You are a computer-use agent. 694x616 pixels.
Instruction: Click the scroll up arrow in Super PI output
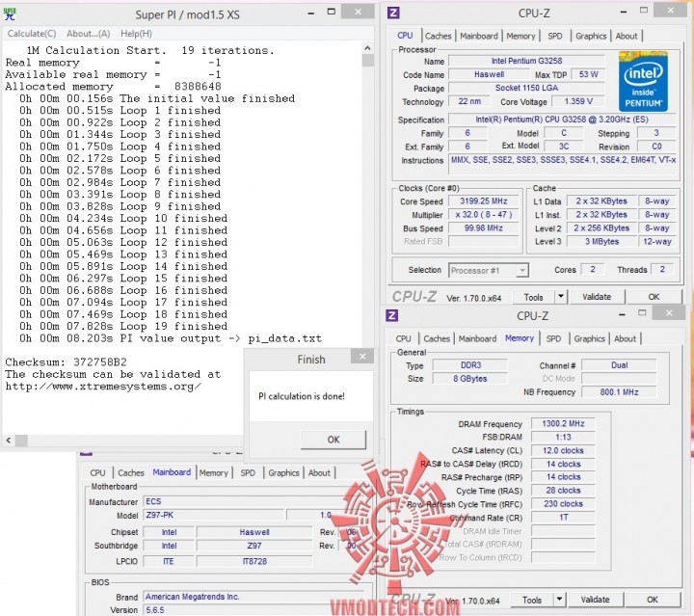367,48
